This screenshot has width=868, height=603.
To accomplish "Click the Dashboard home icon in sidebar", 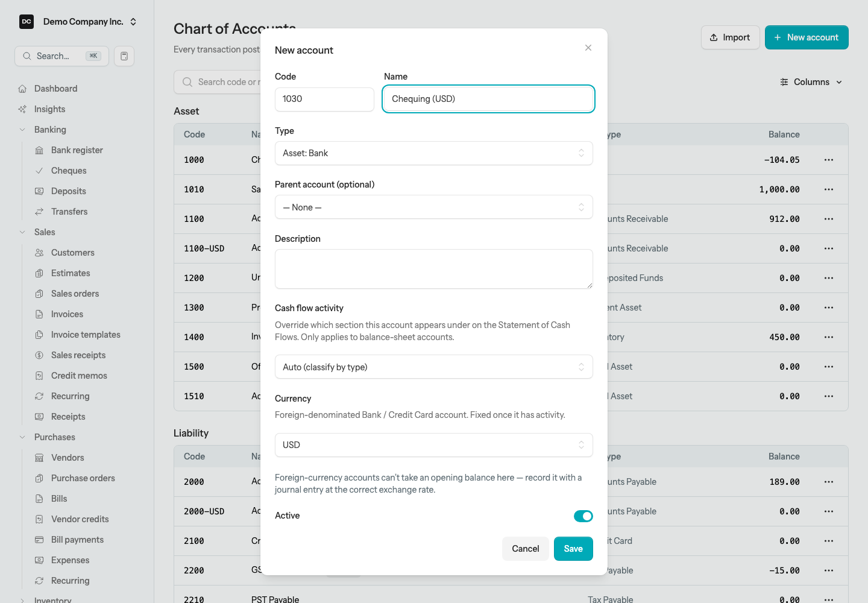I will click(22, 89).
